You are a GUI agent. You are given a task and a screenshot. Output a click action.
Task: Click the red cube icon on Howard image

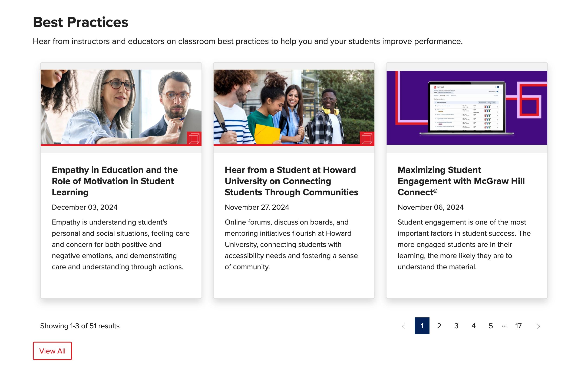point(367,138)
